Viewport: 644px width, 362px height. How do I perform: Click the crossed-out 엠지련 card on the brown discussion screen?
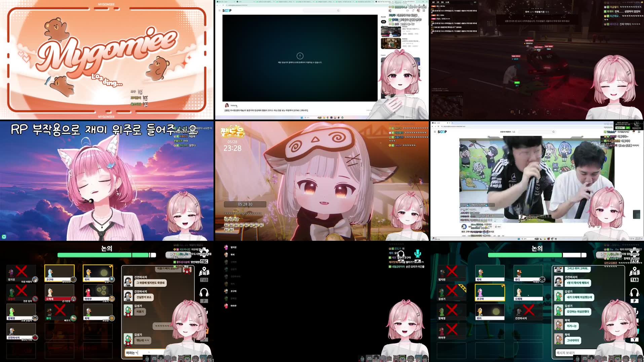21,273
